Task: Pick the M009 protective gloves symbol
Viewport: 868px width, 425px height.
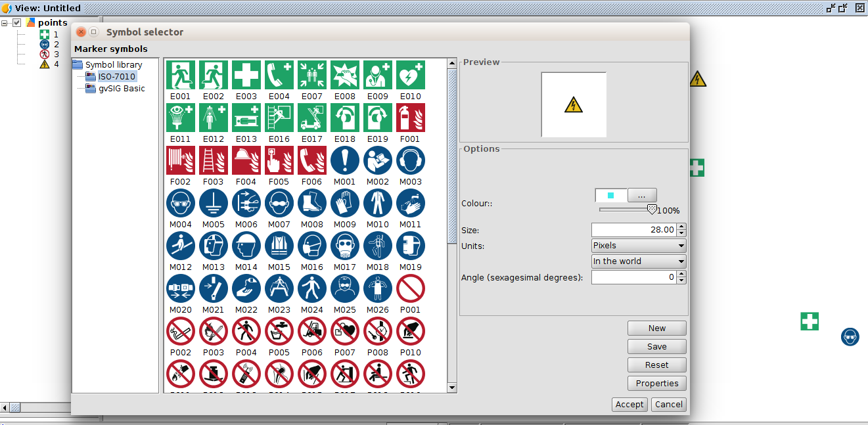Action: [x=345, y=203]
